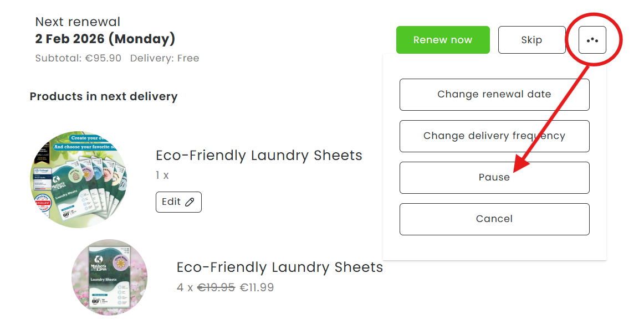Cancel the subscription from the menu
Screen dimensions: 644x330
[x=494, y=219]
